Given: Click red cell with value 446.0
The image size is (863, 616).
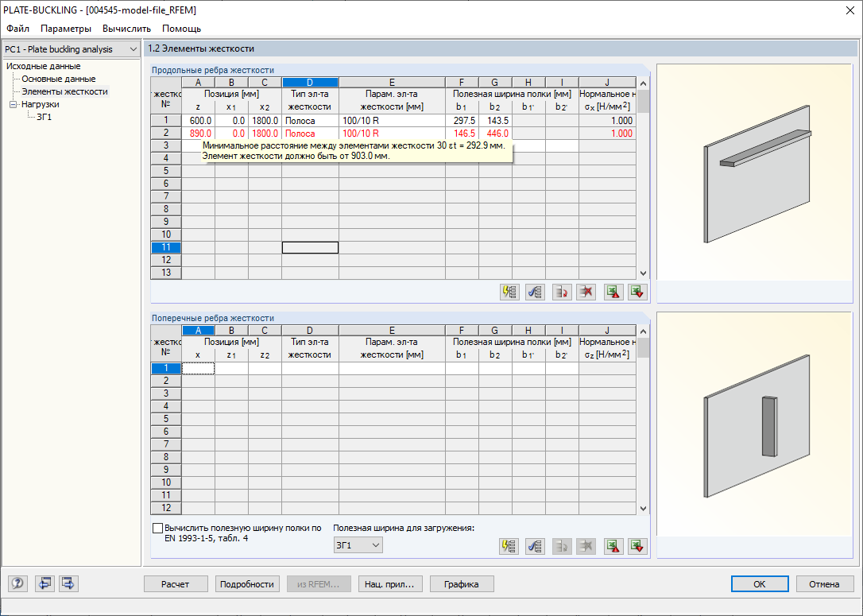Looking at the screenshot, I should click(x=495, y=134).
